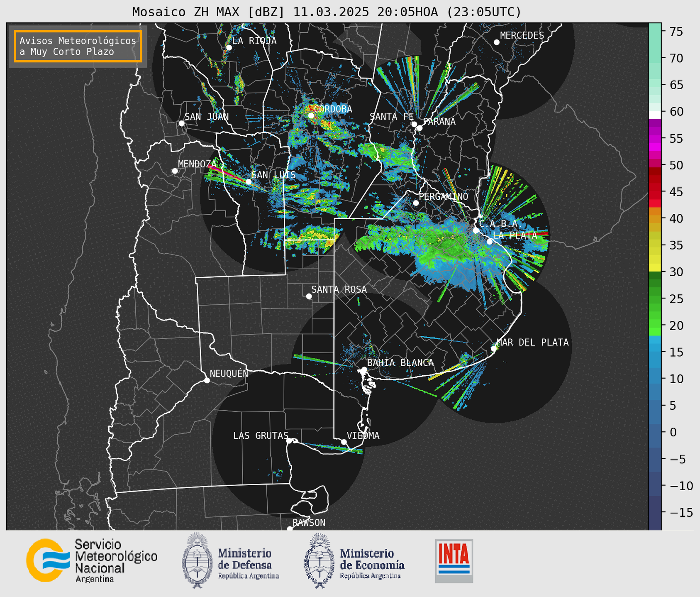Viewport: 700px width, 597px height.
Task: Click the 55 dBZ magenta colorbar band
Action: (655, 139)
